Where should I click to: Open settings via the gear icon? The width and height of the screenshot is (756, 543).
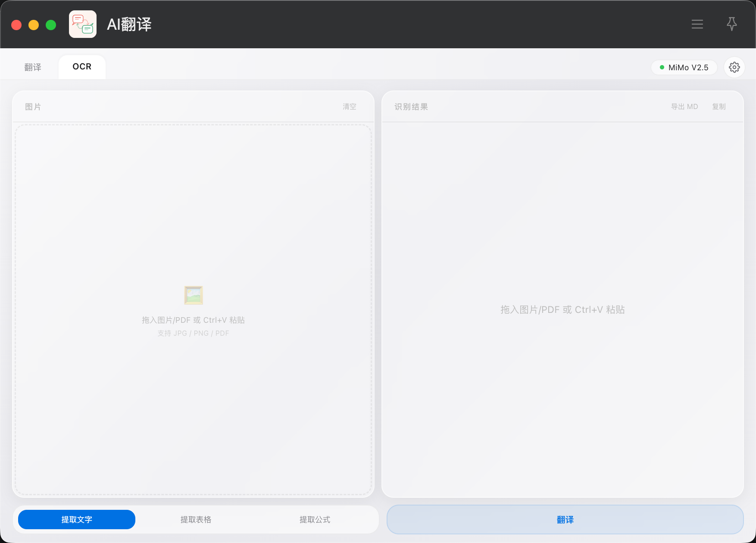tap(734, 67)
